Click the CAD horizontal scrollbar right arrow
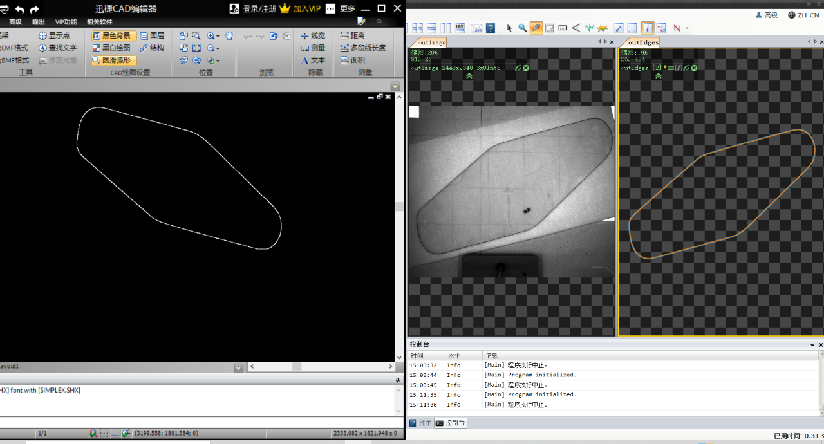Image resolution: width=824 pixels, height=444 pixels. [x=390, y=366]
